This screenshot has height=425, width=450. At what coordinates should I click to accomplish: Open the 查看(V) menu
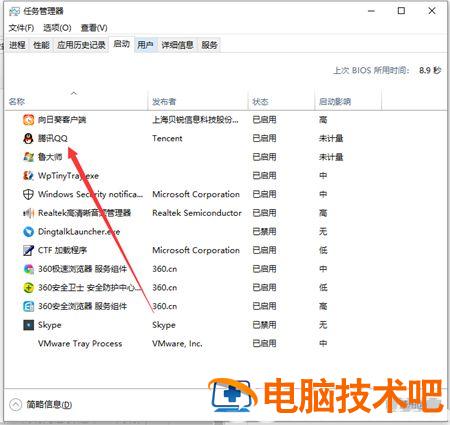94,28
